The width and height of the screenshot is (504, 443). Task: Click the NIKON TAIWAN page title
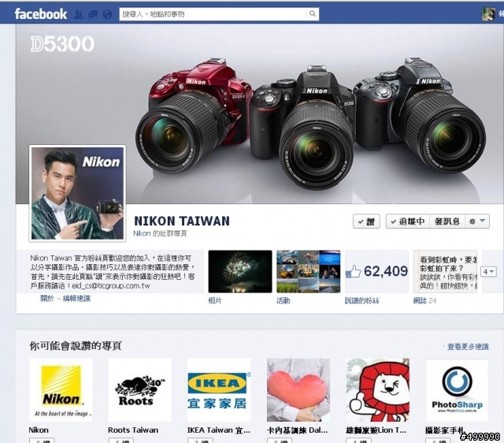(182, 221)
